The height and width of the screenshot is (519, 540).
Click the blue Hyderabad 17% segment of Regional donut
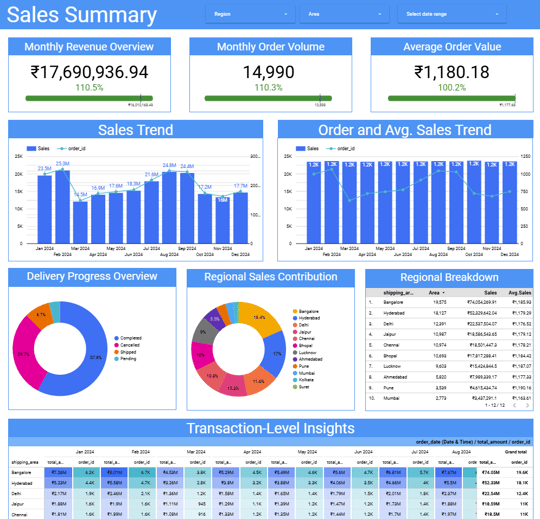(276, 354)
